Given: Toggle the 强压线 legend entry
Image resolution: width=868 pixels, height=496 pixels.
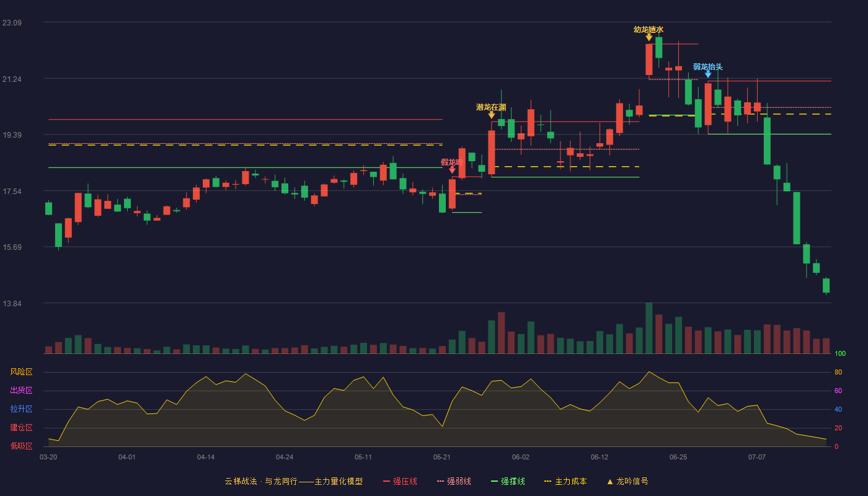Looking at the screenshot, I should coord(400,481).
